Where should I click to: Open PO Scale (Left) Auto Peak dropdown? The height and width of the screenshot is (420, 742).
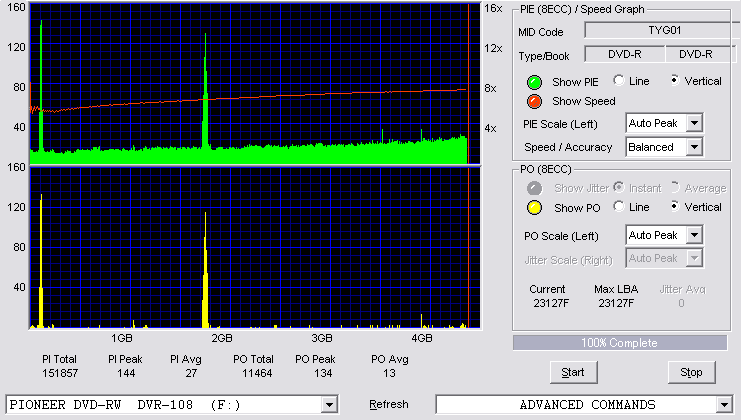pyautogui.click(x=694, y=235)
